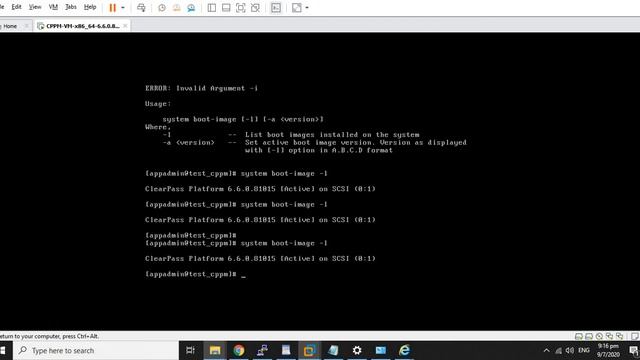Open the Help menu

pos(90,7)
